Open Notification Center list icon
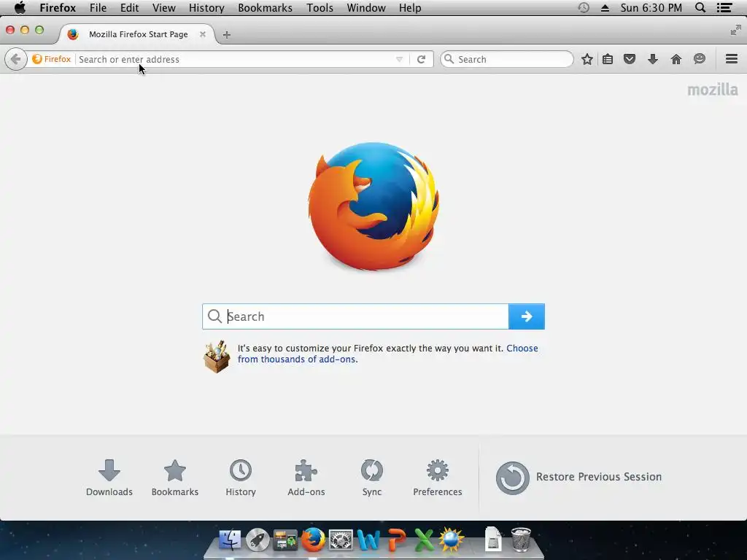Viewport: 747px width, 560px height. pos(724,7)
